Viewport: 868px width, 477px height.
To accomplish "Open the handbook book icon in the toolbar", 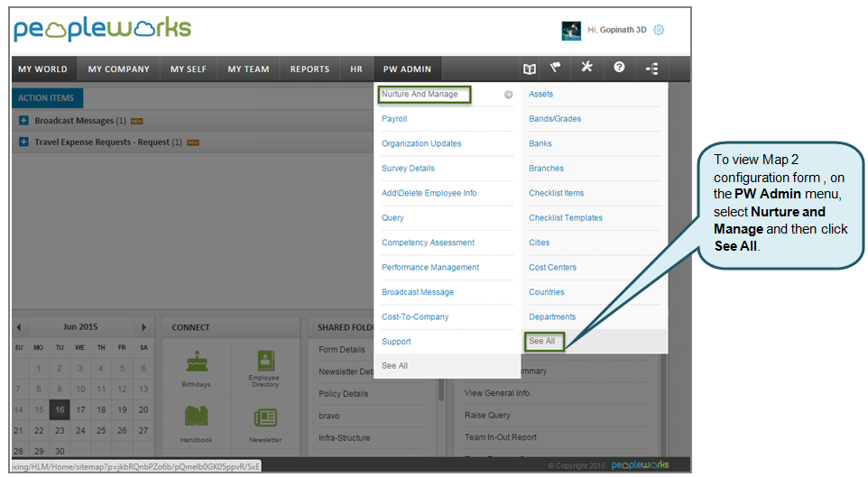I will tap(530, 69).
